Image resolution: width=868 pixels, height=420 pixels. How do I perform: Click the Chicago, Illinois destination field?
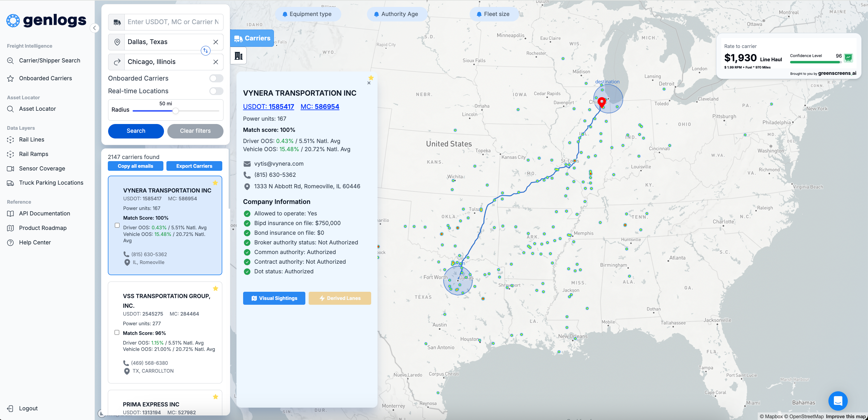click(168, 62)
